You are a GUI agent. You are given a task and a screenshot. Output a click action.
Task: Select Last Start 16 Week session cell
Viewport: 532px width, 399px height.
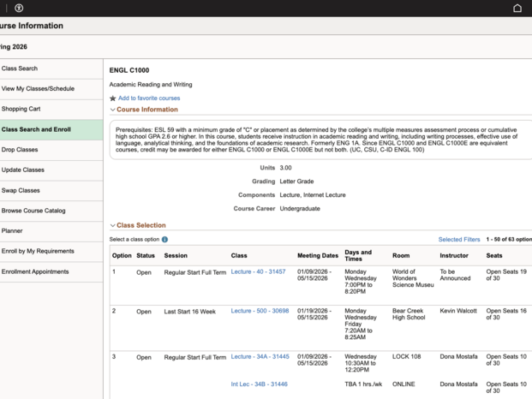point(190,312)
